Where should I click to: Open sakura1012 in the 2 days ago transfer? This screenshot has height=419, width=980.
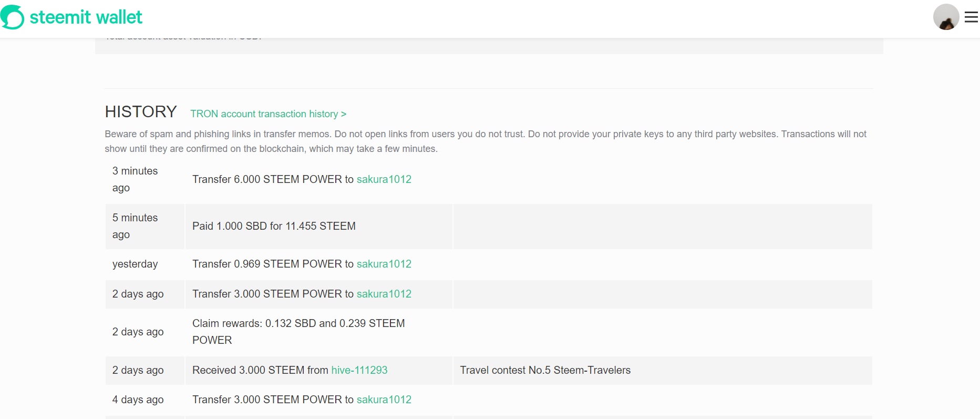pos(384,294)
